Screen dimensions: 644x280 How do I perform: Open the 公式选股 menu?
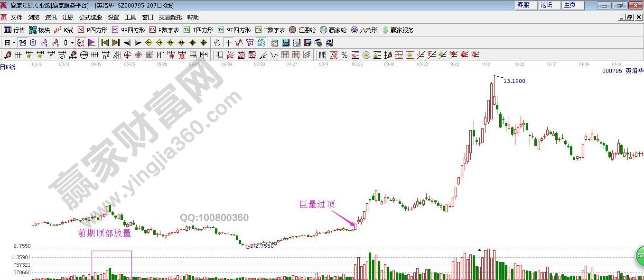click(x=90, y=18)
